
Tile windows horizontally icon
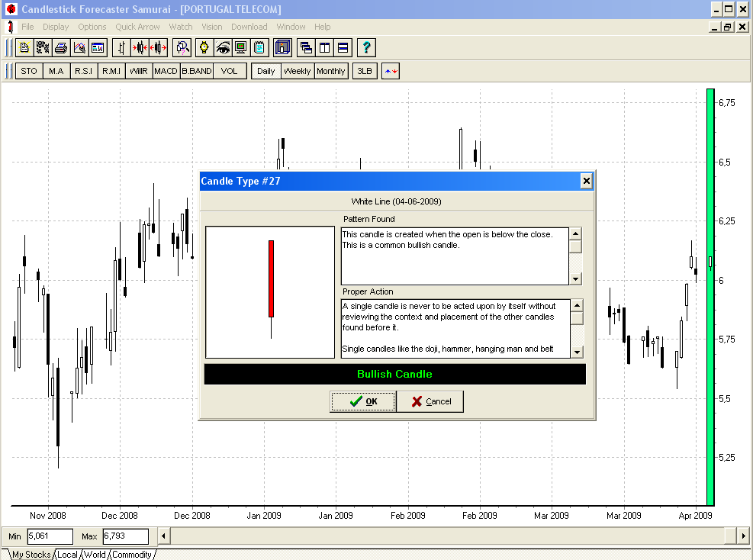(x=343, y=47)
